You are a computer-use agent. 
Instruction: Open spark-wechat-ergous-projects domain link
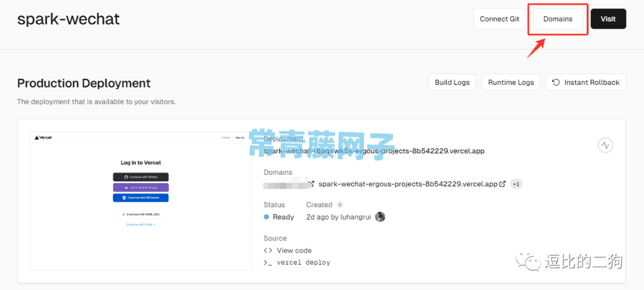(x=408, y=184)
